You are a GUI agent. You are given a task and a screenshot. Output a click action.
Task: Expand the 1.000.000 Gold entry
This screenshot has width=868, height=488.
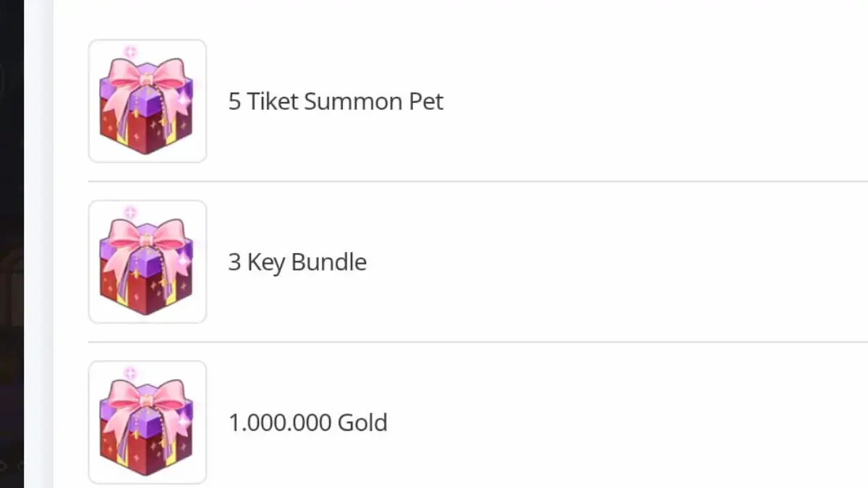click(309, 422)
